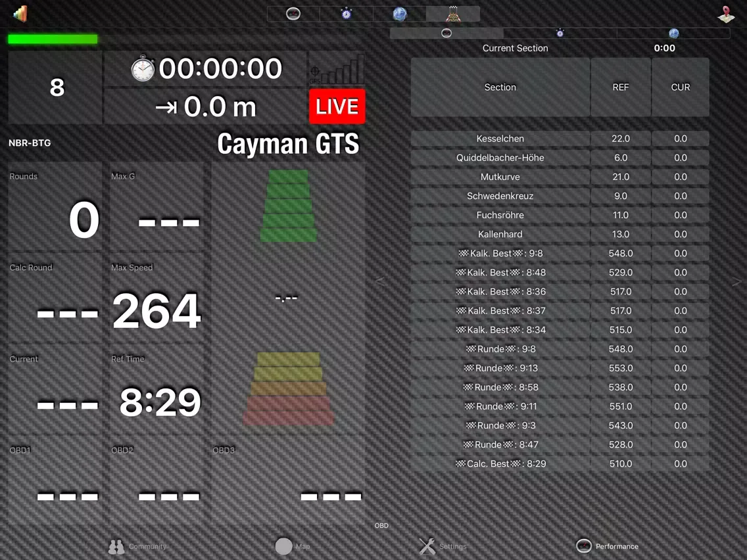Tap the Max Speed 264 tile

(x=157, y=298)
